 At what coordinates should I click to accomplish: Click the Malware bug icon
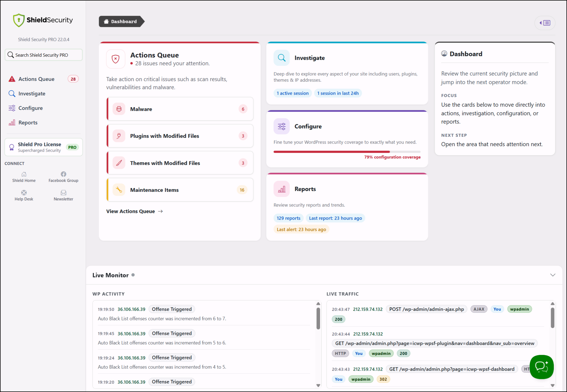[119, 109]
